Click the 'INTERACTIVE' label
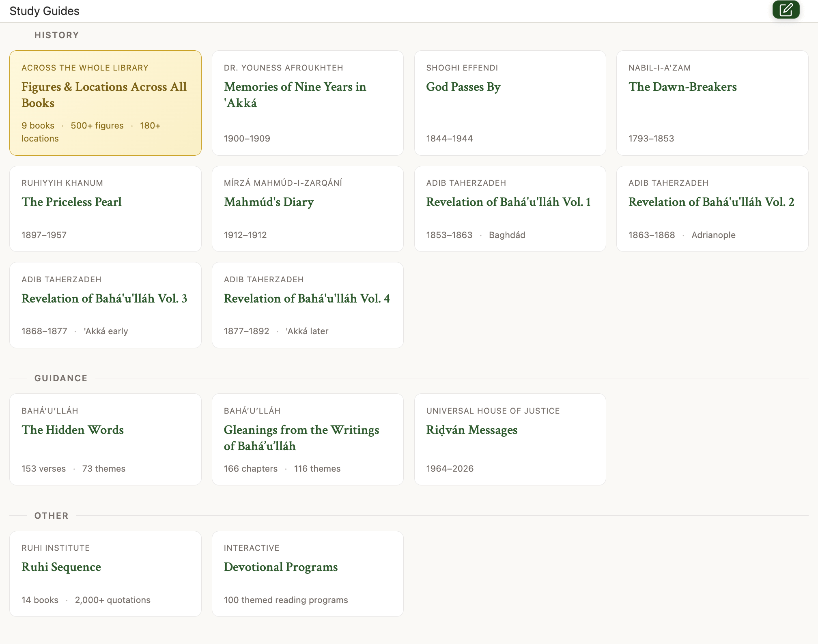This screenshot has width=818, height=644. (x=251, y=548)
